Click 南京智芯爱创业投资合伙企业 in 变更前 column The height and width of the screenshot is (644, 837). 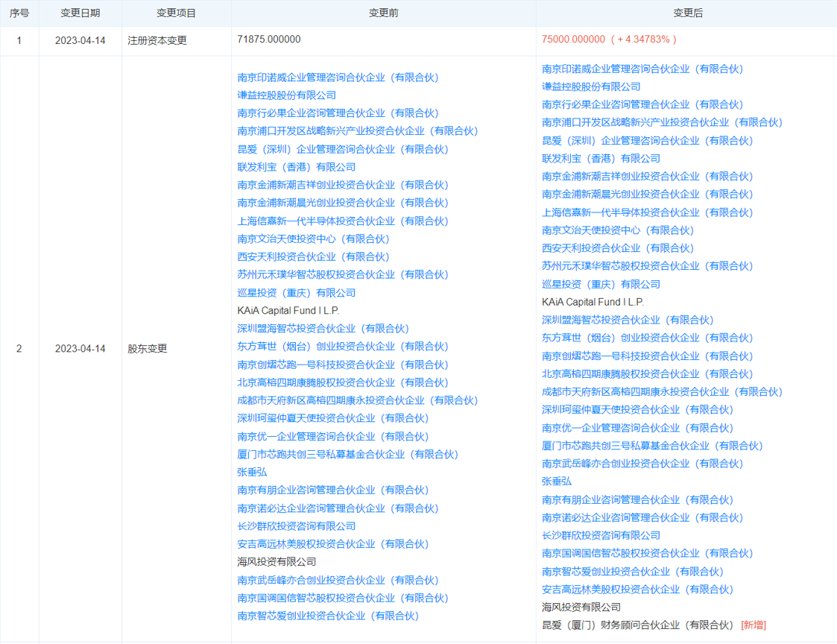[328, 616]
